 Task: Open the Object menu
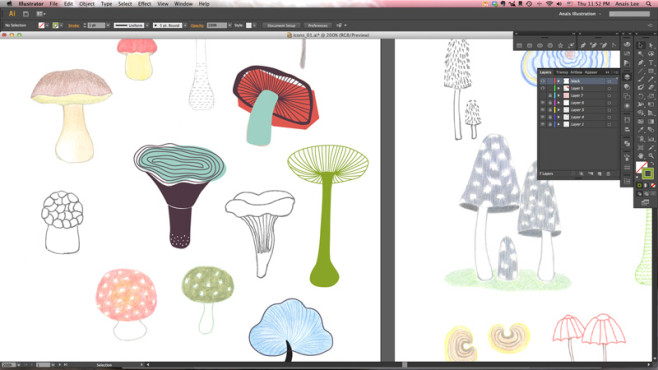coord(87,4)
